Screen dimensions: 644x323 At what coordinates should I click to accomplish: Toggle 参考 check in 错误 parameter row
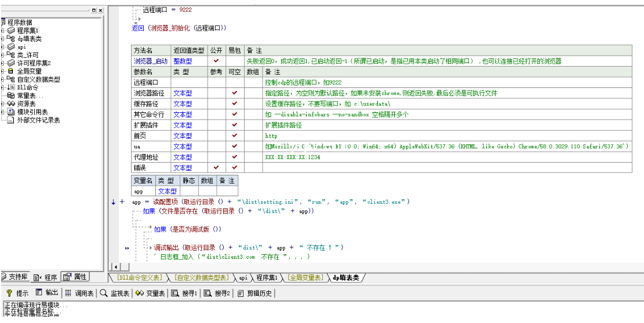coord(216,167)
